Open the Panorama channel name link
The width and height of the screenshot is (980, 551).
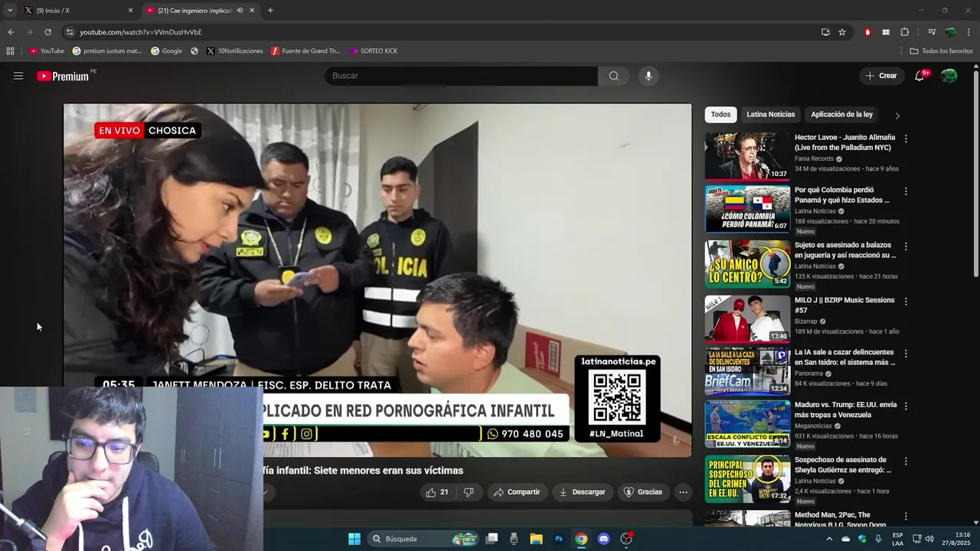[x=808, y=373]
